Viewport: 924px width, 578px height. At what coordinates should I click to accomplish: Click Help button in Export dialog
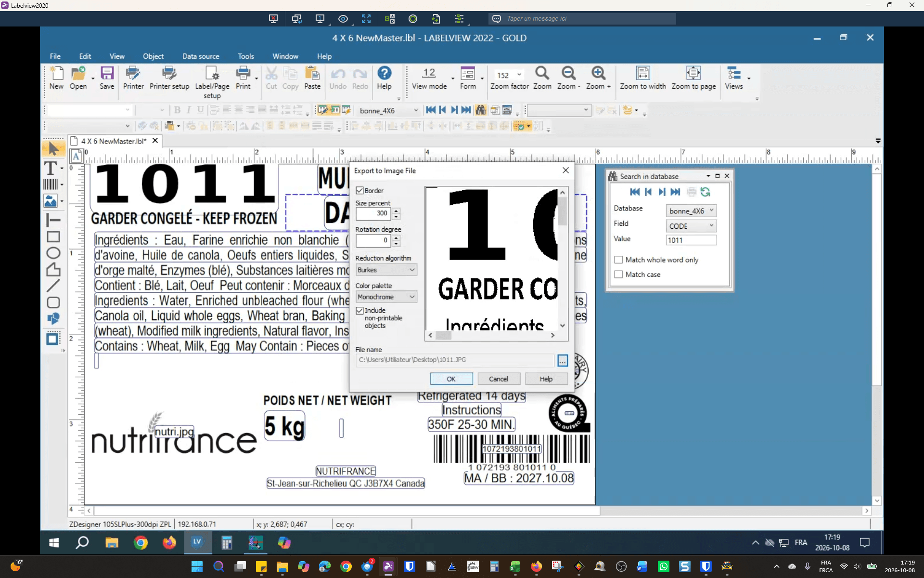pos(546,379)
